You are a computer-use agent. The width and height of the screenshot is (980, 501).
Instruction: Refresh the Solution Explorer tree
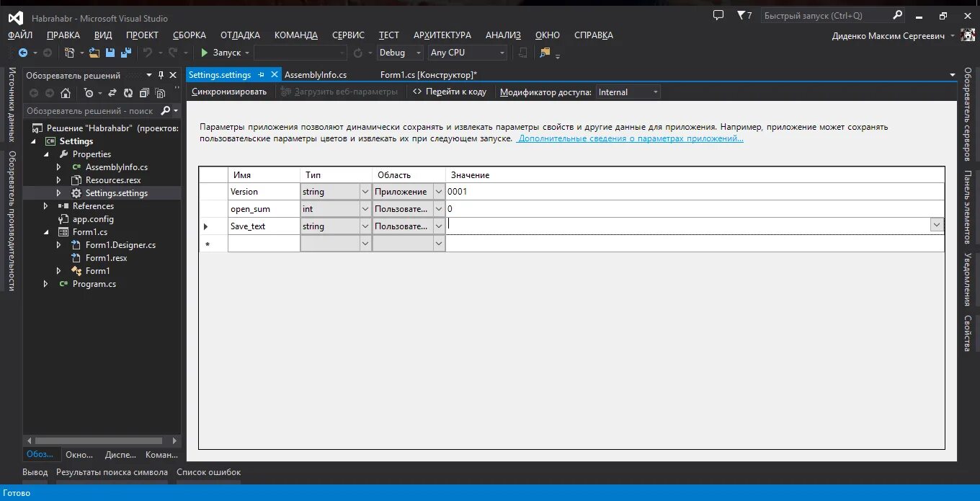(128, 93)
